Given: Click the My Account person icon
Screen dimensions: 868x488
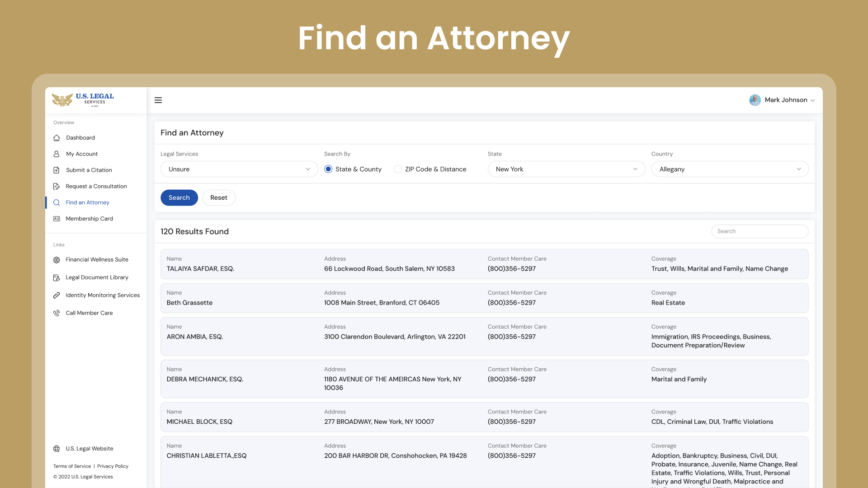Looking at the screenshot, I should pos(57,154).
